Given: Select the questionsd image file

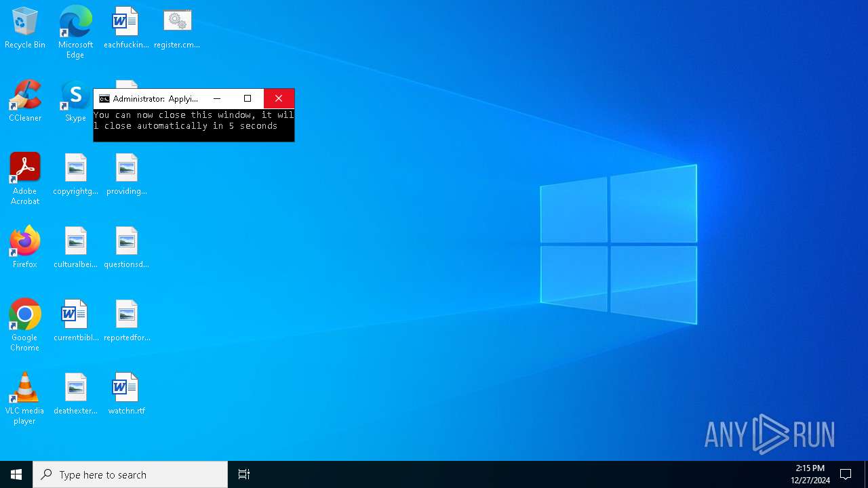Looking at the screenshot, I should pos(126,248).
